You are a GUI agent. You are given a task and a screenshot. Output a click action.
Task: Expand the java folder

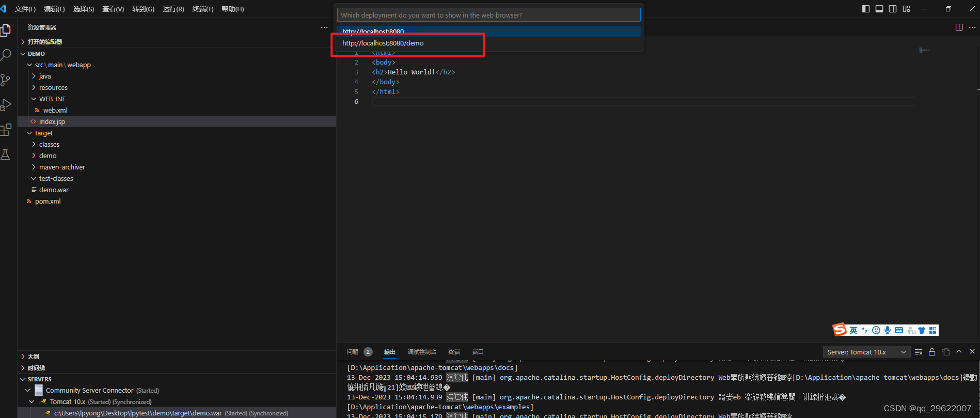[x=177, y=76]
